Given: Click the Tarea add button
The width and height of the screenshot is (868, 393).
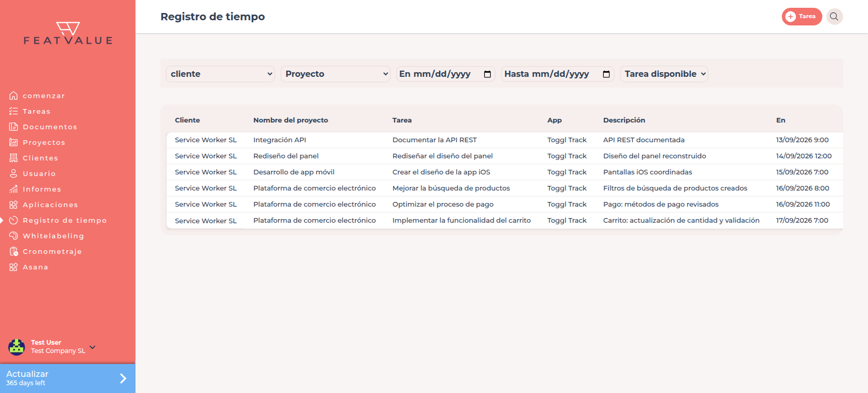Looking at the screenshot, I should click(x=802, y=17).
